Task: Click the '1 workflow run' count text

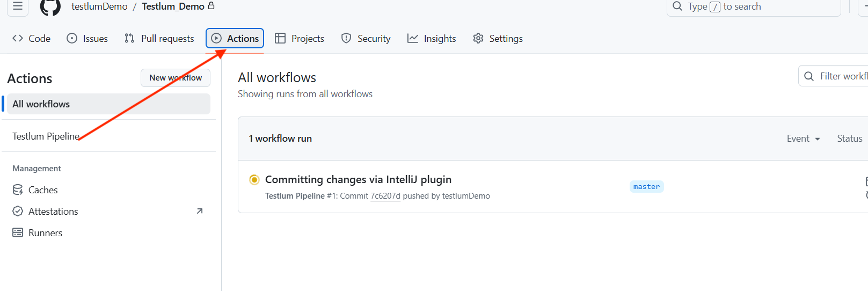Action: click(280, 139)
